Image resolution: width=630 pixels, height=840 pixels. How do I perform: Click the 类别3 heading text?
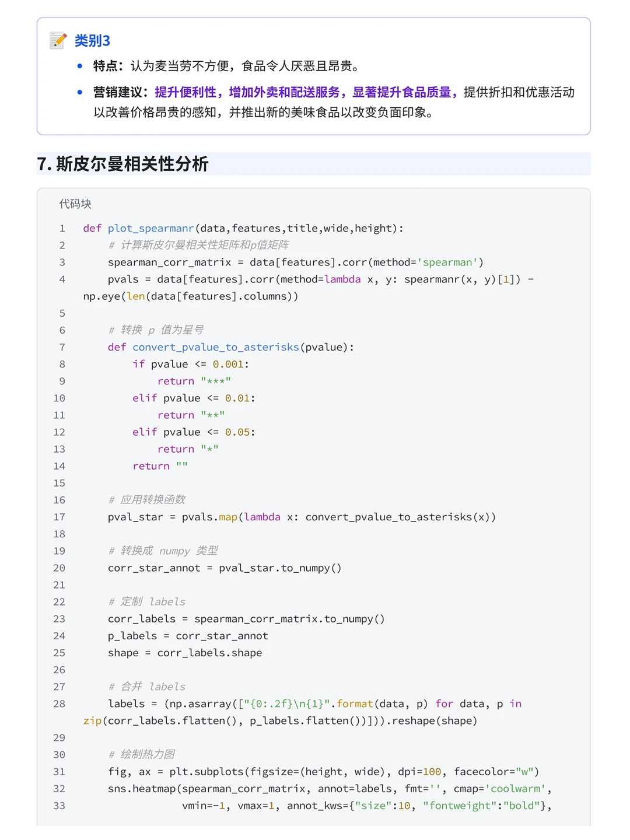92,41
